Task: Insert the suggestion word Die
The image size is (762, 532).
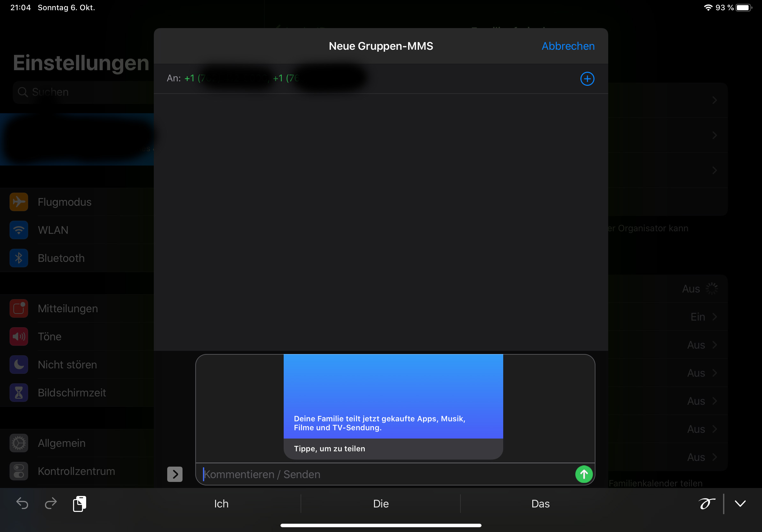Action: point(381,504)
